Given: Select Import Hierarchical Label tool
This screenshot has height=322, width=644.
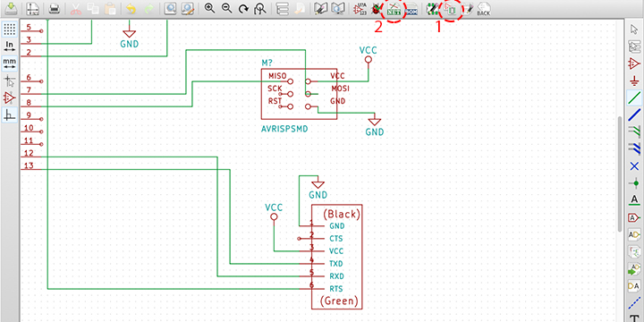Looking at the screenshot, I should (x=634, y=269).
